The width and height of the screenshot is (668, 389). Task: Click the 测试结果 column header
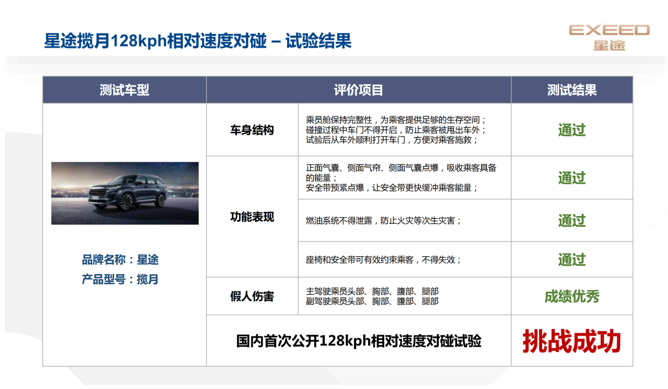tap(572, 90)
